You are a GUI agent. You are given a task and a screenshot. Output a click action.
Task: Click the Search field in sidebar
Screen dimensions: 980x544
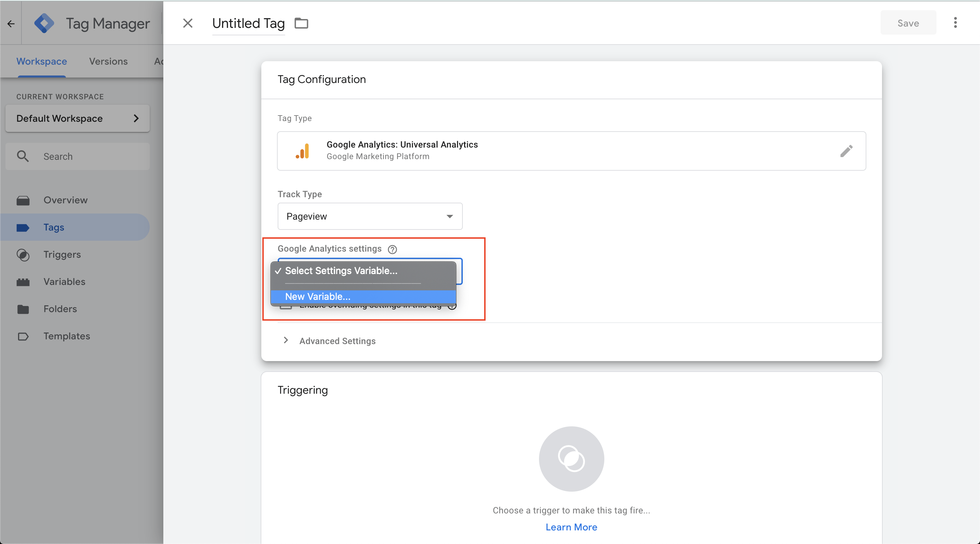coord(78,156)
